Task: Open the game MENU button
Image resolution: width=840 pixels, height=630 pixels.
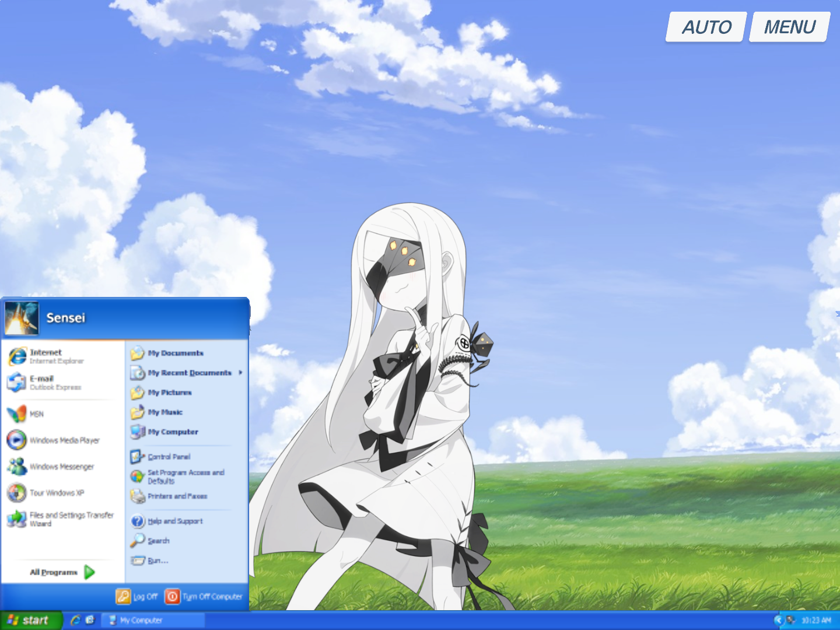Action: click(789, 27)
